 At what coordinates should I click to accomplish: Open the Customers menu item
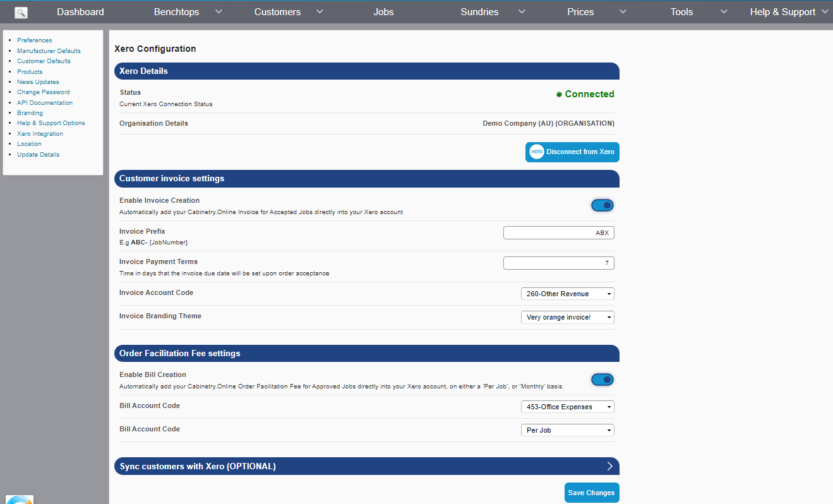click(x=277, y=12)
